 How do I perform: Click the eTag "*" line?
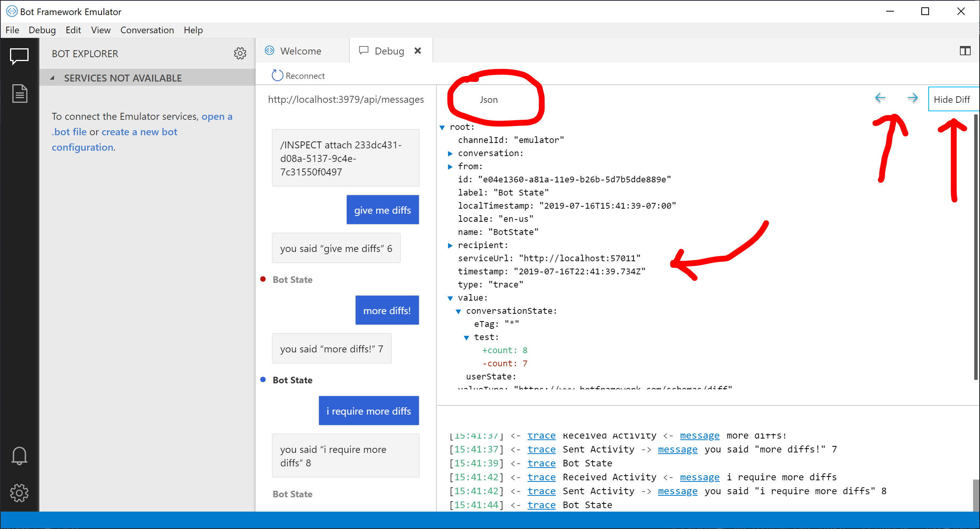(x=496, y=324)
